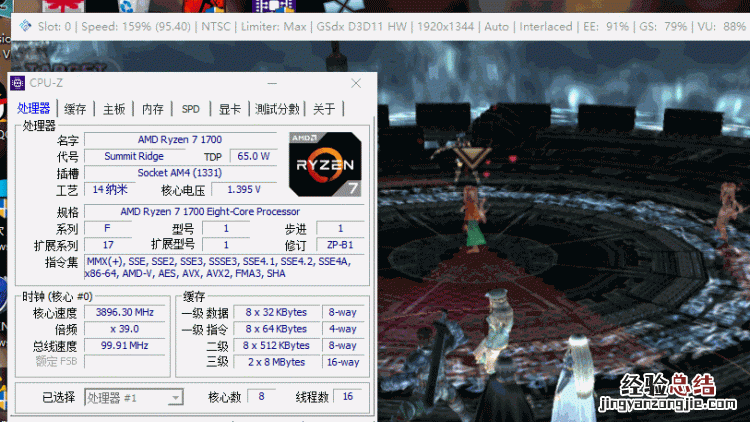This screenshot has height=422, width=750.
Task: Click the PCSX2 icon in emulator title bar
Action: [x=25, y=26]
